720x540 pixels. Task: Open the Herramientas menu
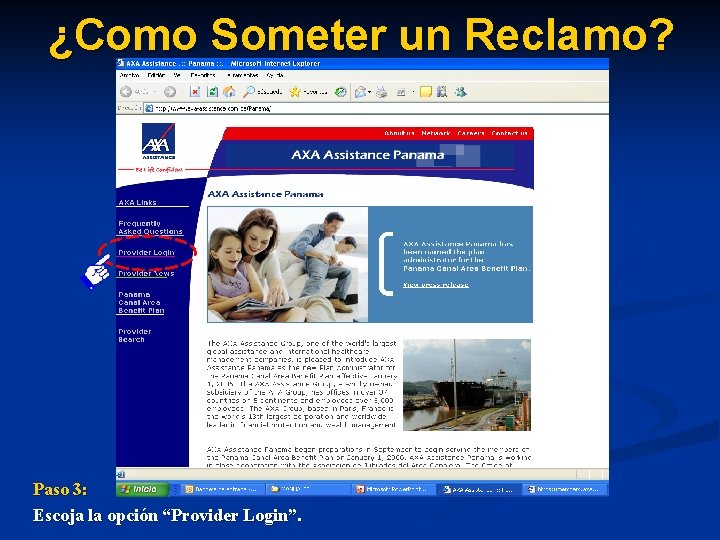pyautogui.click(x=242, y=75)
